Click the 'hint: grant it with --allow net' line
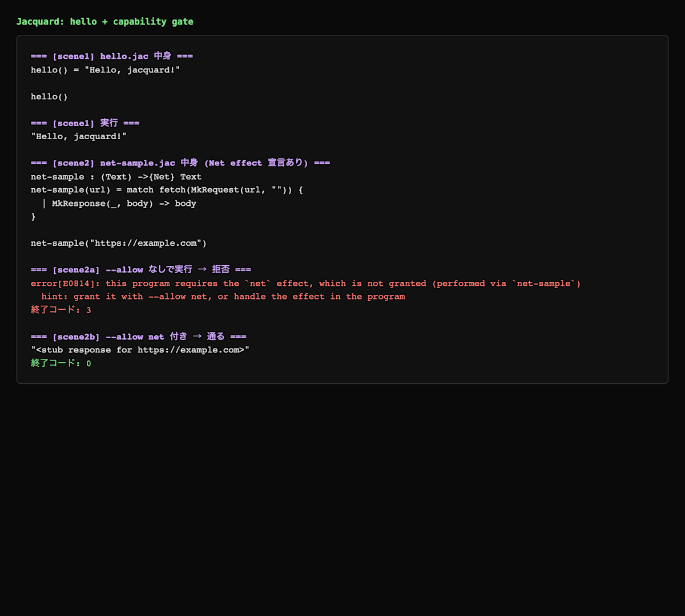 [223, 296]
